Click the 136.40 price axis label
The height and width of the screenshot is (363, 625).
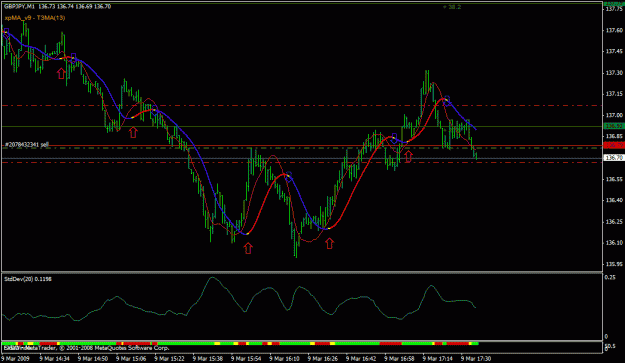click(614, 200)
